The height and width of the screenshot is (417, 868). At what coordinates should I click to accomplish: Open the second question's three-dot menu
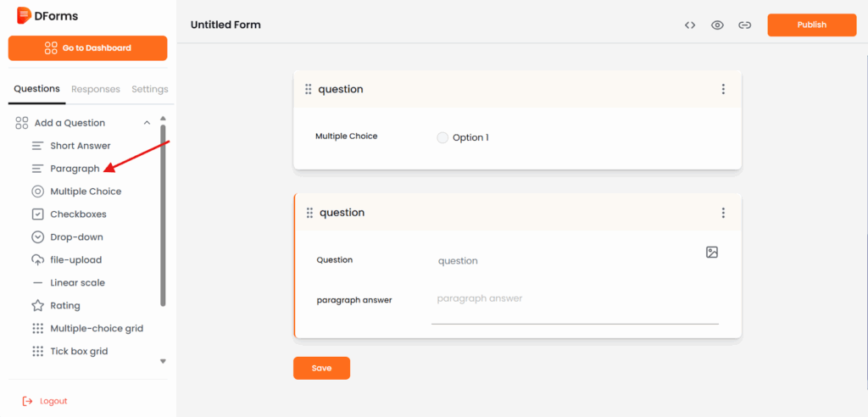click(723, 213)
